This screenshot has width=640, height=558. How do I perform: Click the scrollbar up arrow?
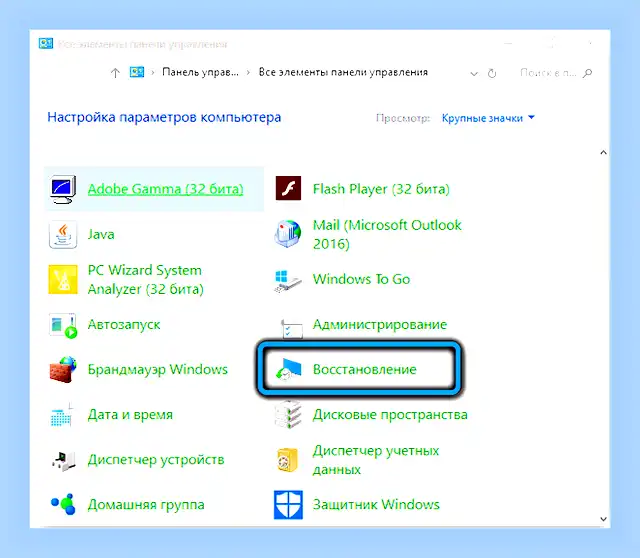tap(604, 153)
